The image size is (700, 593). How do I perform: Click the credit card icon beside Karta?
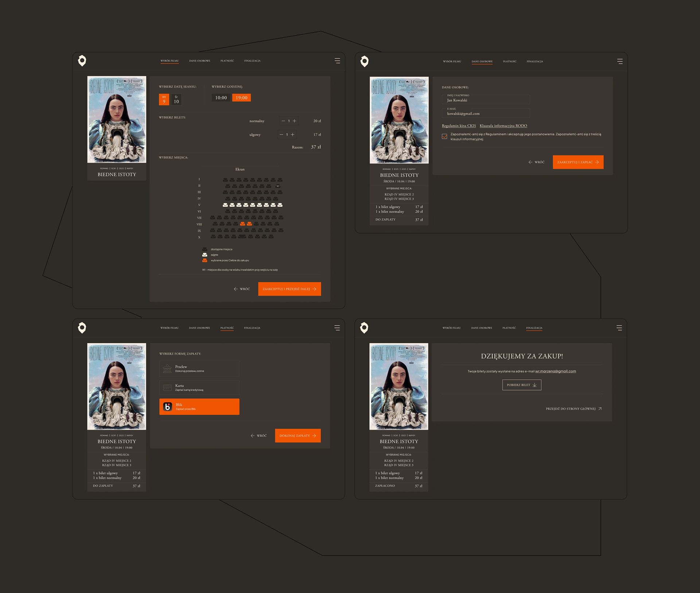tap(167, 388)
